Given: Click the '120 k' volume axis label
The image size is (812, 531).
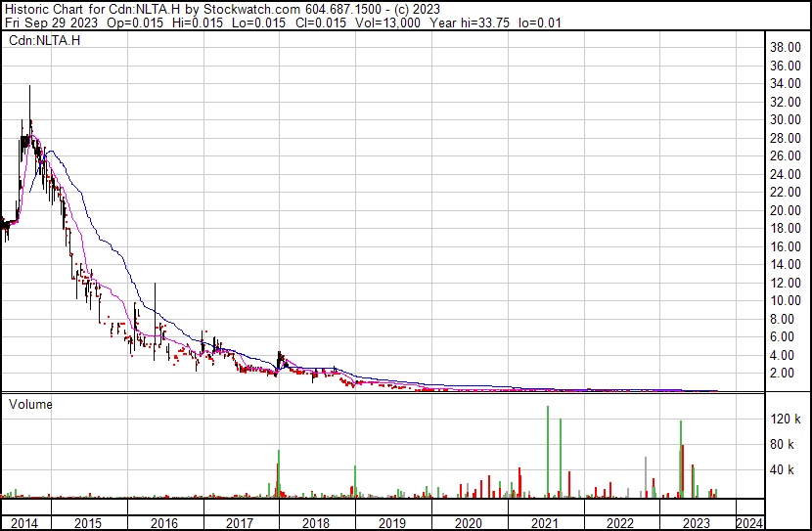Looking at the screenshot, I should point(786,419).
